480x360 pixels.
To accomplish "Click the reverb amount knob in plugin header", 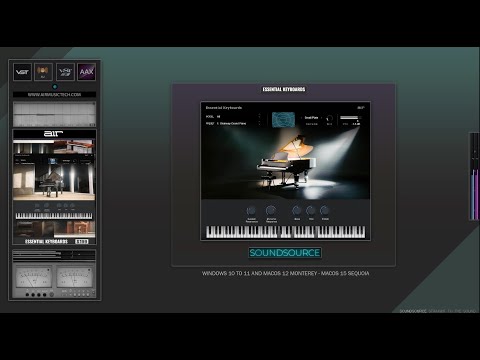I will (329, 118).
